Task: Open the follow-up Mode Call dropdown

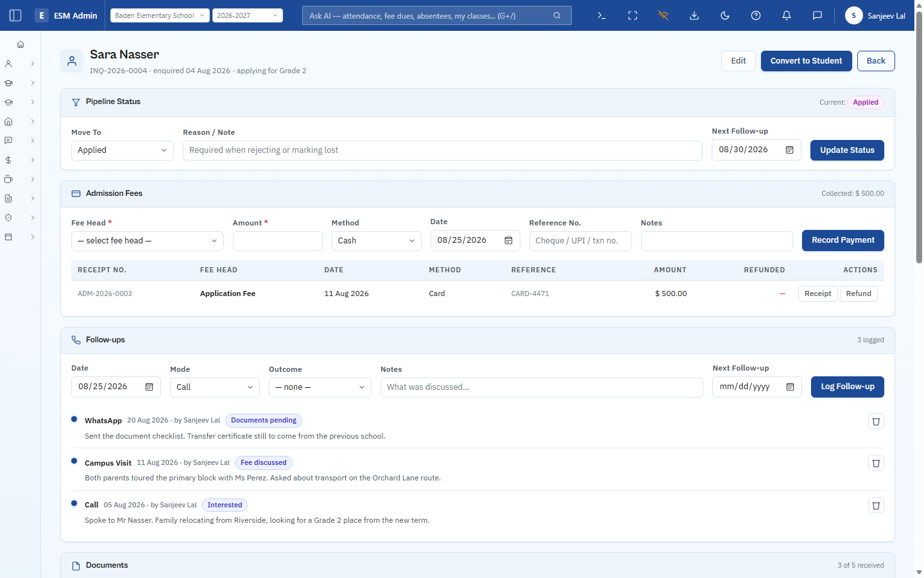Action: coord(215,387)
